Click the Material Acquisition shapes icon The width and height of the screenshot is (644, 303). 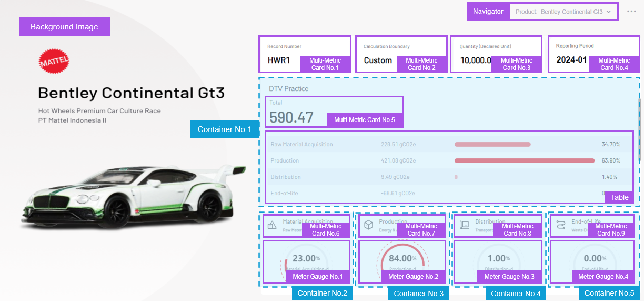(x=272, y=225)
